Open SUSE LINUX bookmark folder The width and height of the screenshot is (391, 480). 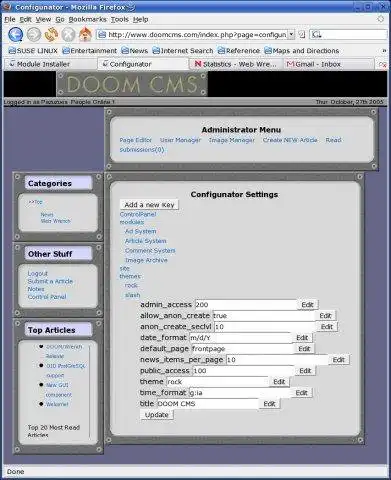click(x=33, y=51)
